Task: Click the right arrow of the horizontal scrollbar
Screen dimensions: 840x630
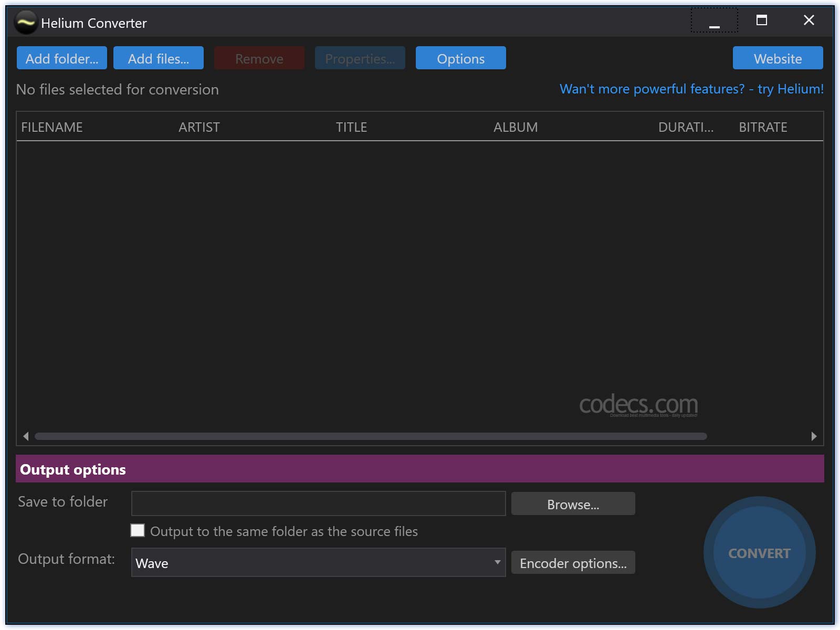Action: tap(814, 436)
